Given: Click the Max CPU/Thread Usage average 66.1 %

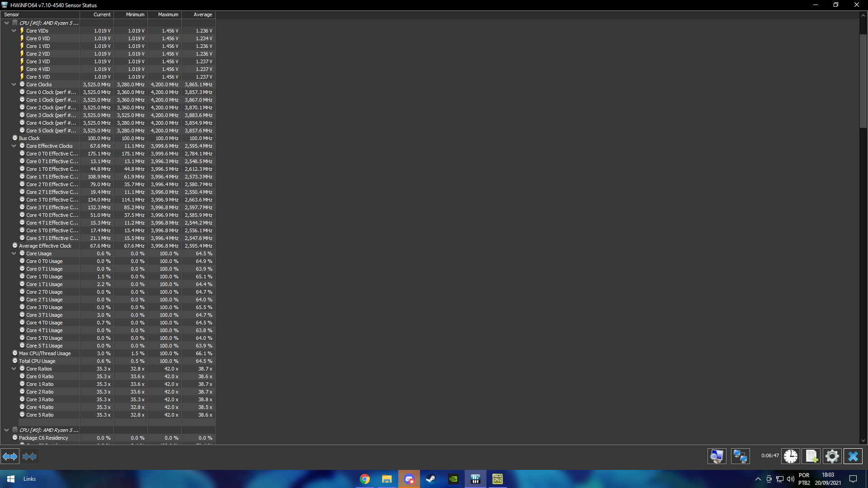Looking at the screenshot, I should point(204,353).
